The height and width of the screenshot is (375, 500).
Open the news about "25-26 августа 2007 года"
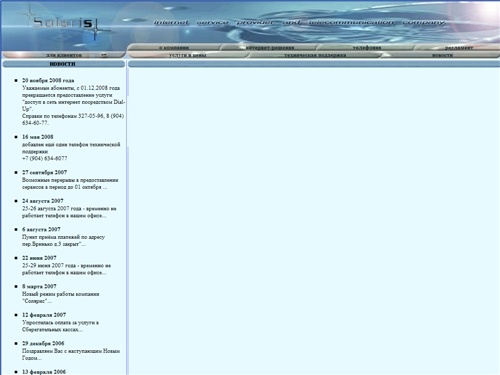click(x=69, y=212)
